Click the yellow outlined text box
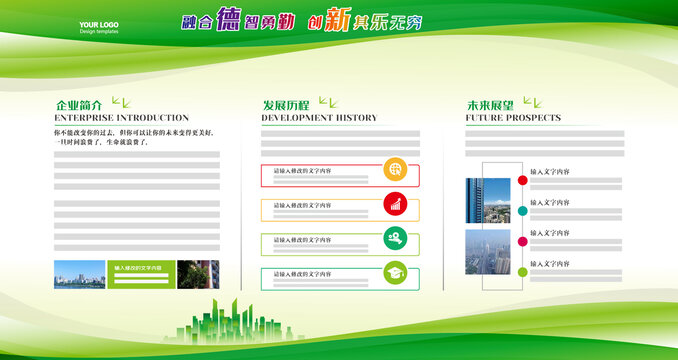The image size is (678, 360). [x=340, y=210]
